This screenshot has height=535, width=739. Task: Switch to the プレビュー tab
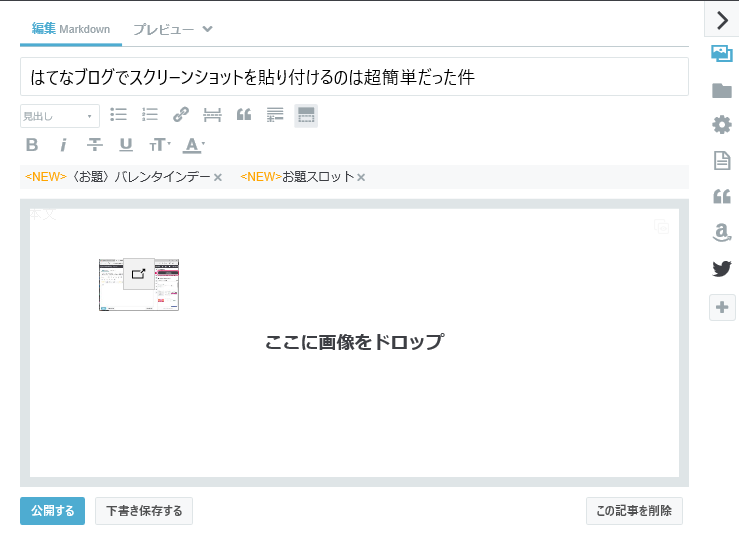click(164, 30)
